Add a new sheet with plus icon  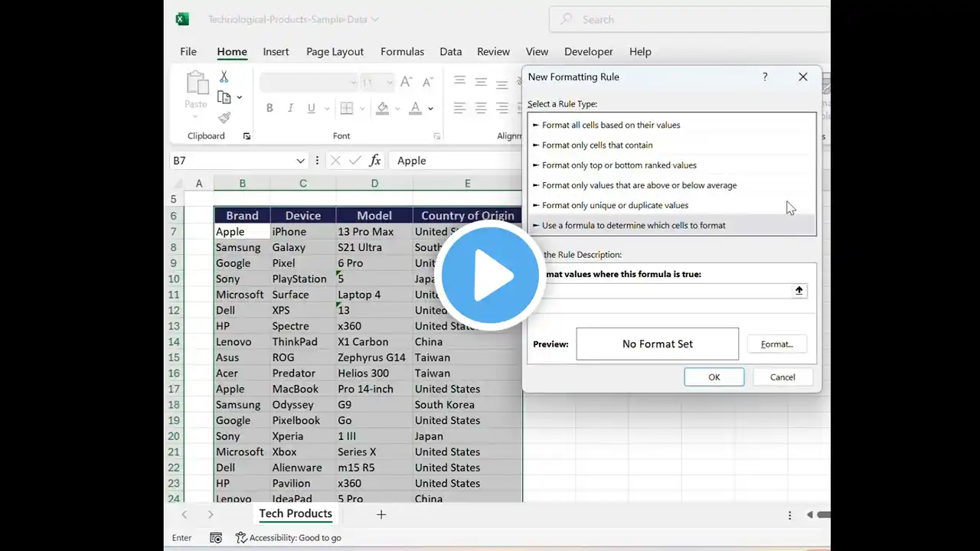381,514
